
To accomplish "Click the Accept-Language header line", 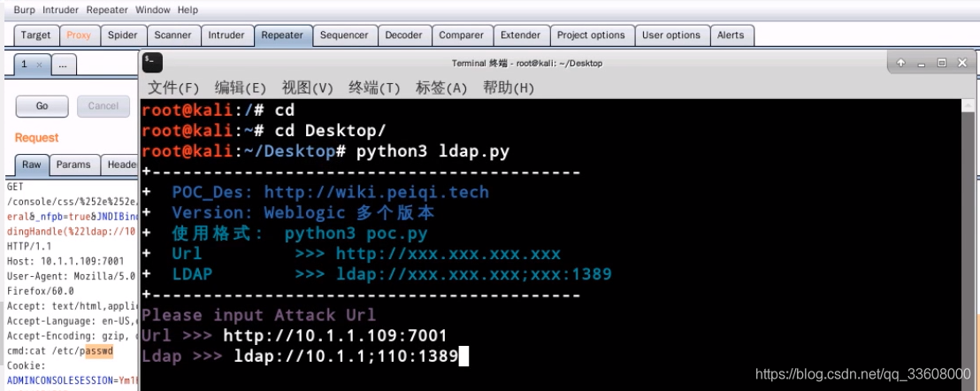I will click(72, 321).
